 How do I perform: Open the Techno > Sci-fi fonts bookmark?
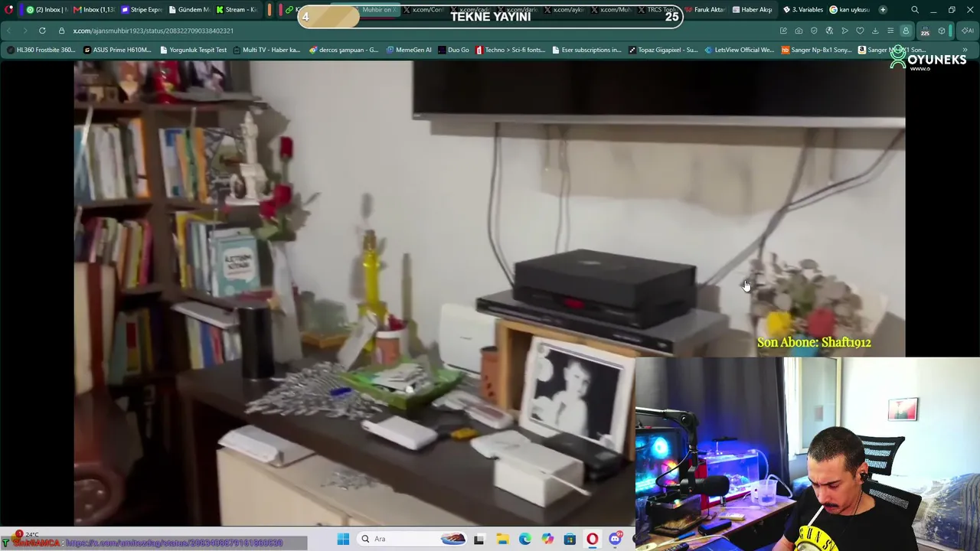pos(511,50)
